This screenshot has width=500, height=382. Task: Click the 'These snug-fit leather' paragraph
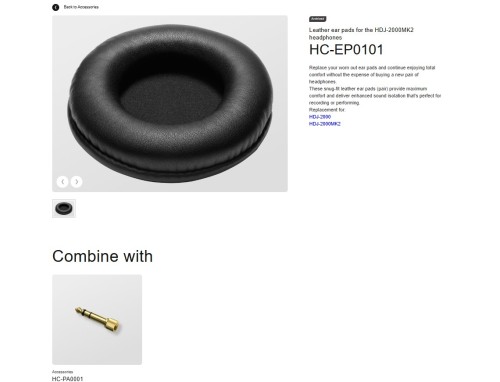(375, 96)
